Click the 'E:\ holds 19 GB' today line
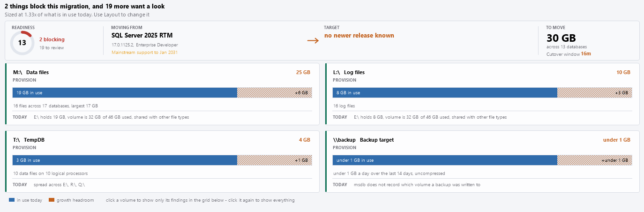The height and width of the screenshot is (212, 644). [111, 117]
